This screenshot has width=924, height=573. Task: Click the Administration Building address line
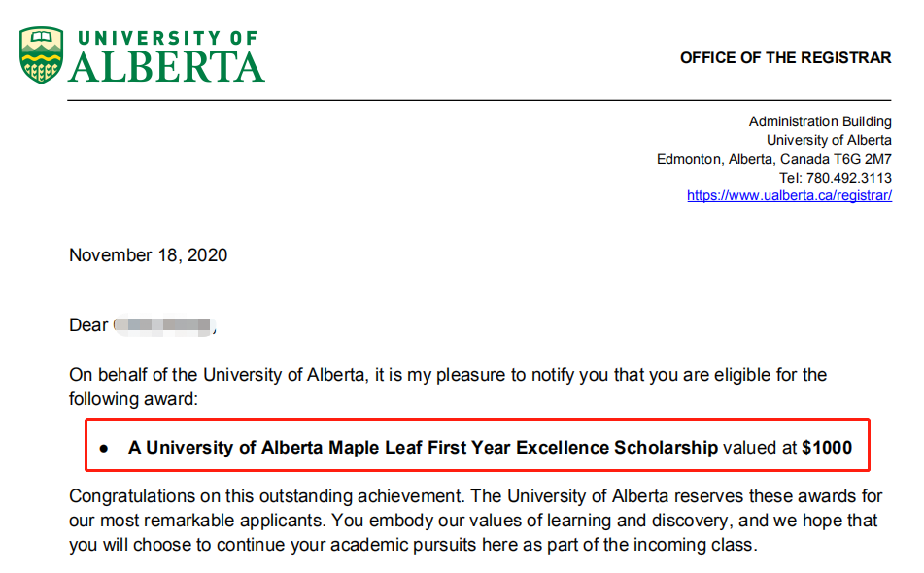click(x=820, y=121)
